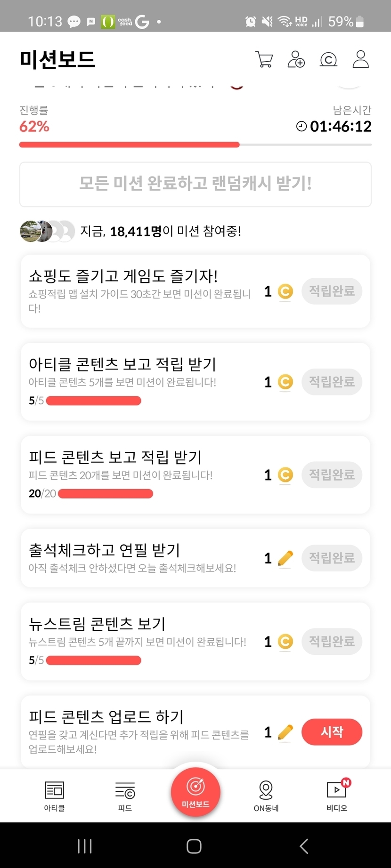Switch to the 피드 tab
391x868 pixels.
(x=125, y=796)
